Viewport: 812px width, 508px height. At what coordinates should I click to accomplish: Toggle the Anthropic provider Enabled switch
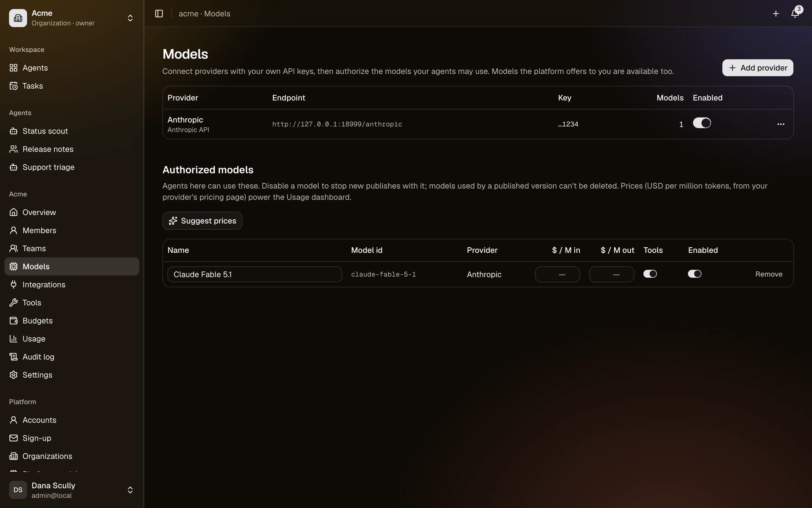[x=701, y=123]
